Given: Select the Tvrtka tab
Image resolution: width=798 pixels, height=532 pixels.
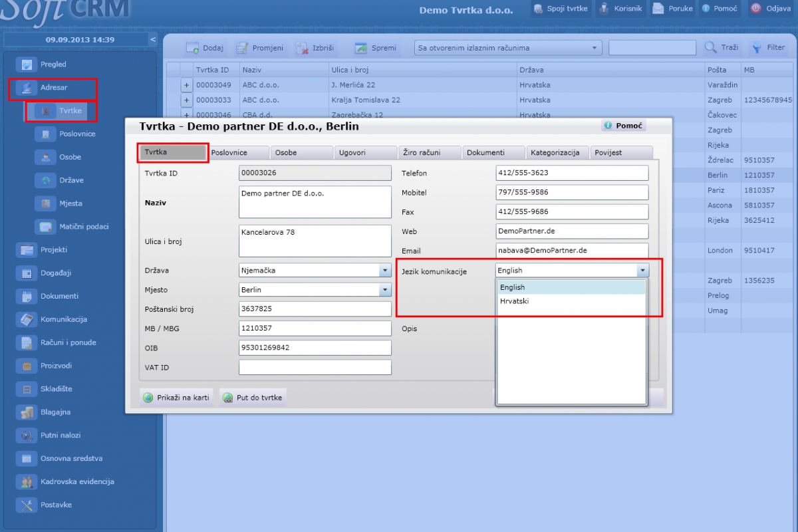Looking at the screenshot, I should pyautogui.click(x=174, y=152).
